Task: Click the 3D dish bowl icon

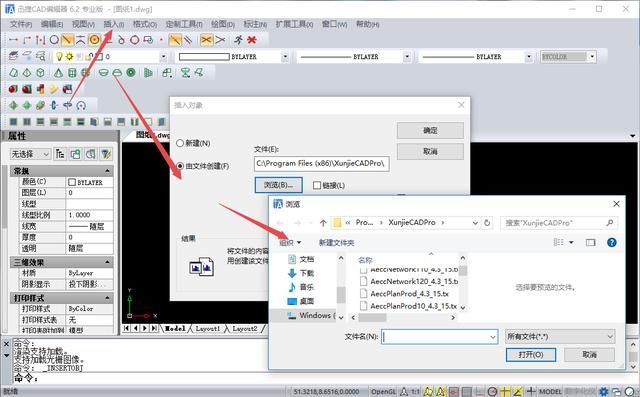Action: point(104,73)
